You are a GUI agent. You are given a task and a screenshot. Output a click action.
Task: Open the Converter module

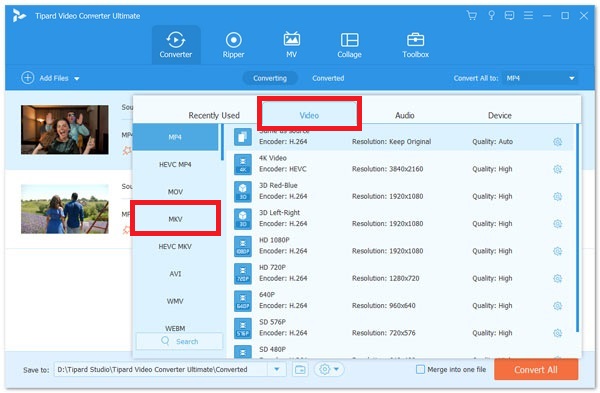tap(176, 45)
